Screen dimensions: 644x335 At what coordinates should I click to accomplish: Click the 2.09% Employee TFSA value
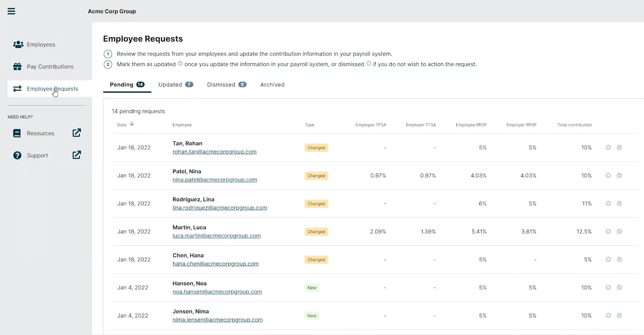[x=378, y=232]
